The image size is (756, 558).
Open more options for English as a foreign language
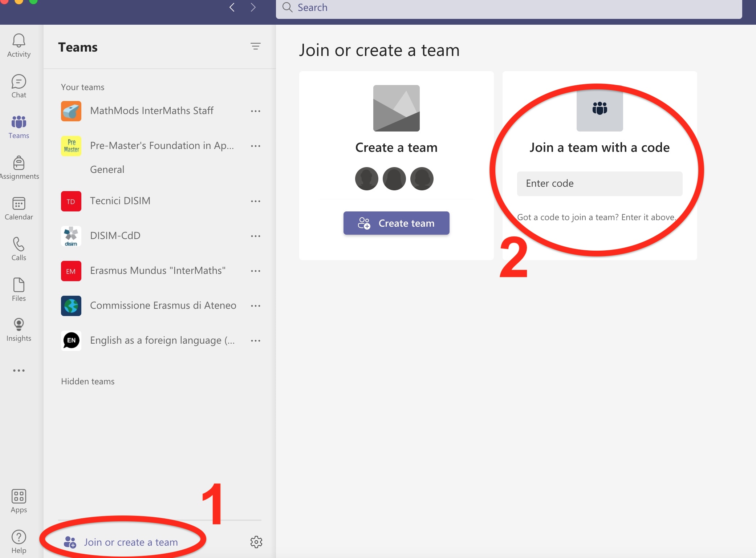point(256,340)
